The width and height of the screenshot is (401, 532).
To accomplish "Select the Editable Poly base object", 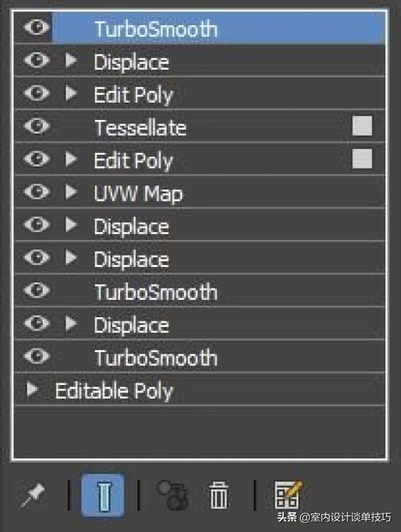I will [x=114, y=391].
